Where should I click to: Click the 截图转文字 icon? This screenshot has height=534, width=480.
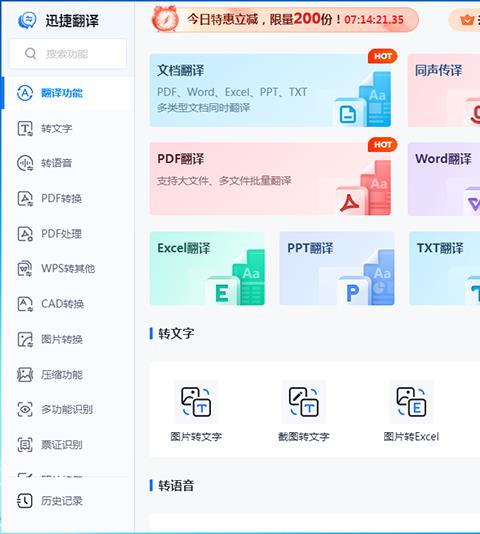[304, 402]
